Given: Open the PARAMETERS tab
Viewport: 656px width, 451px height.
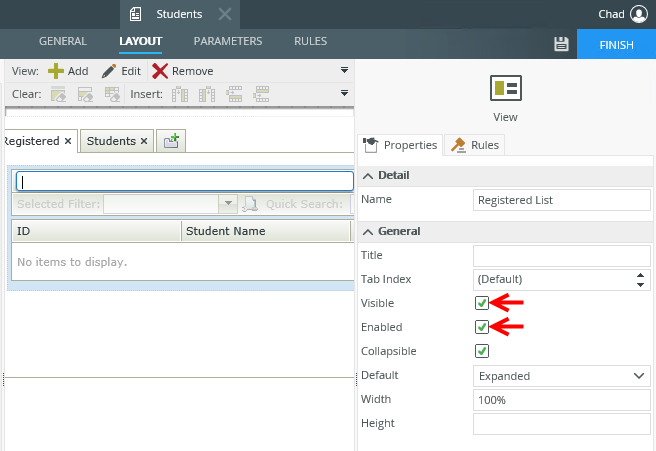Looking at the screenshot, I should pyautogui.click(x=228, y=42).
